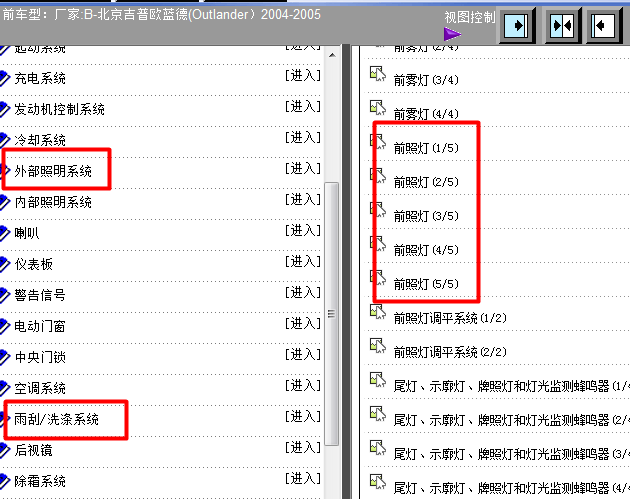Click the left list scrollbar thumb

332,314
